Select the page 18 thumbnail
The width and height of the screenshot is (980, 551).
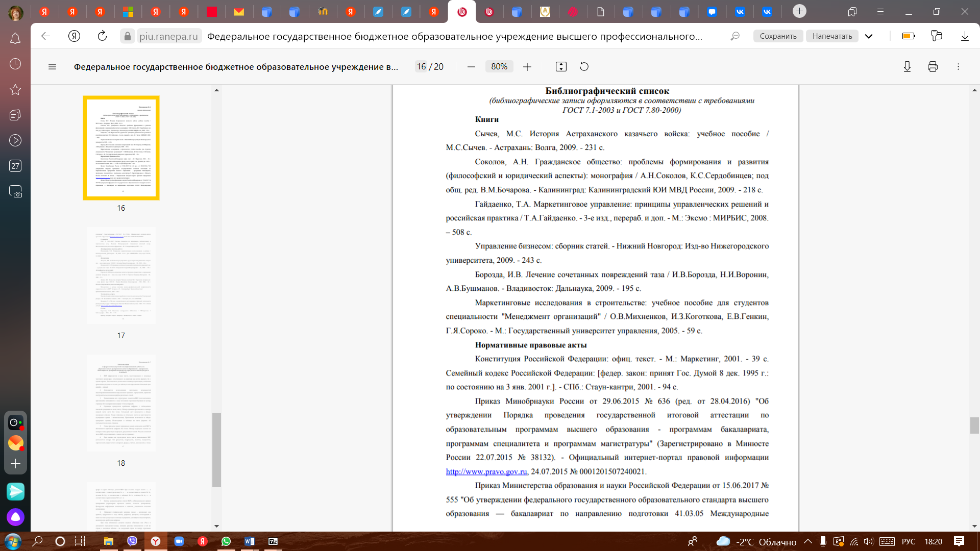click(x=121, y=403)
